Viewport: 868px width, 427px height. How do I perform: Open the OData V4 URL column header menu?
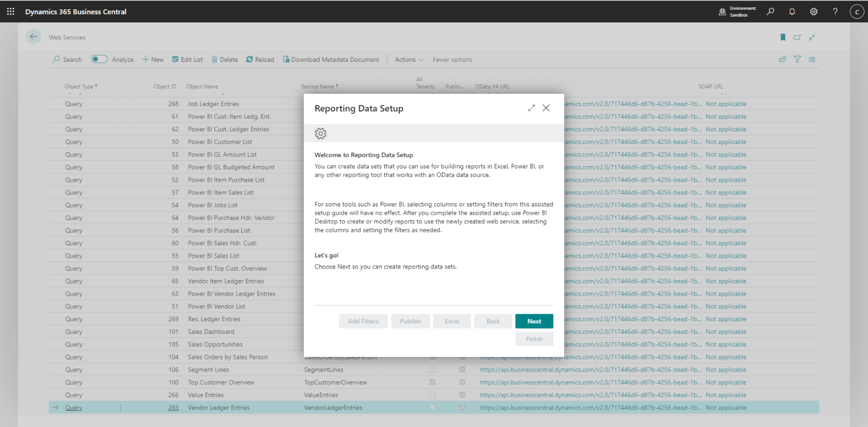[x=492, y=87]
